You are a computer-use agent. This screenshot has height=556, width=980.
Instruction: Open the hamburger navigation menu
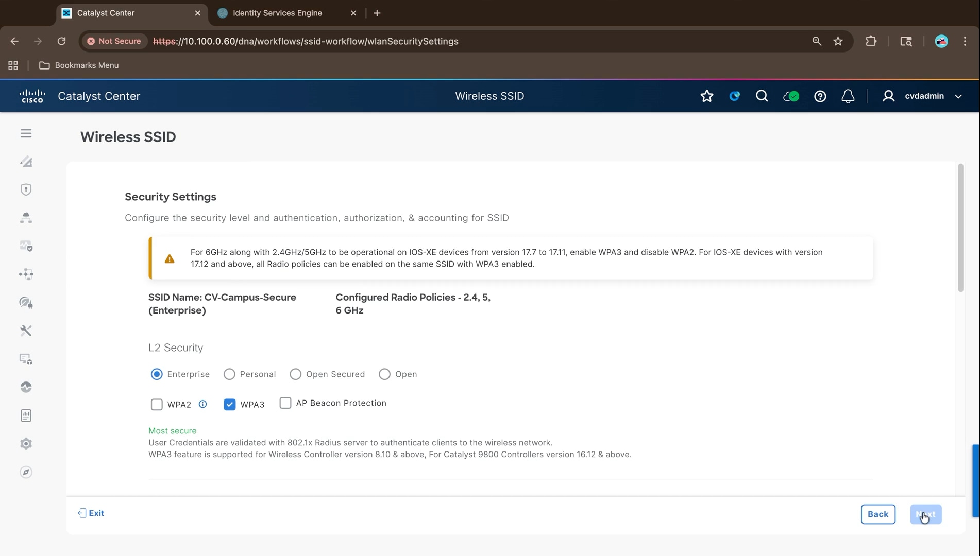(x=26, y=134)
